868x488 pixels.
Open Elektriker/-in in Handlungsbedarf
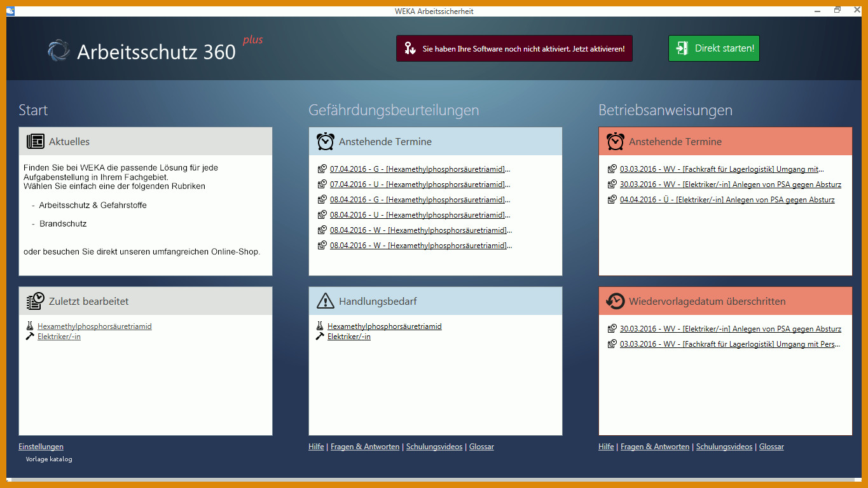(x=349, y=336)
